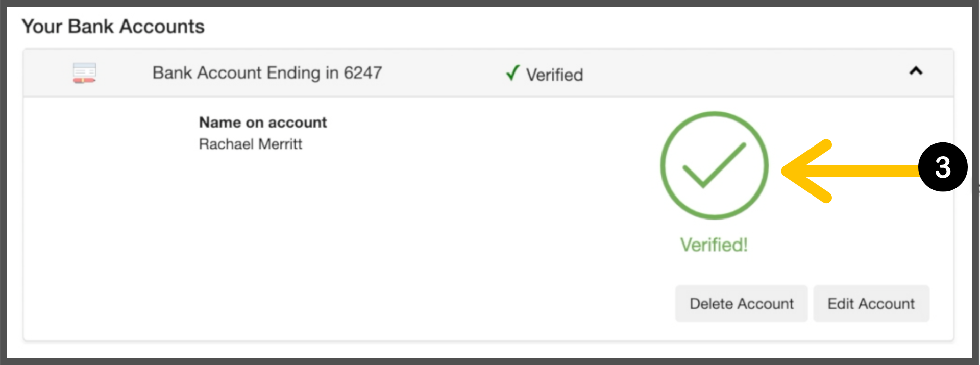Click the word Edit in the Edit Account button
980x365 pixels.
(x=840, y=304)
